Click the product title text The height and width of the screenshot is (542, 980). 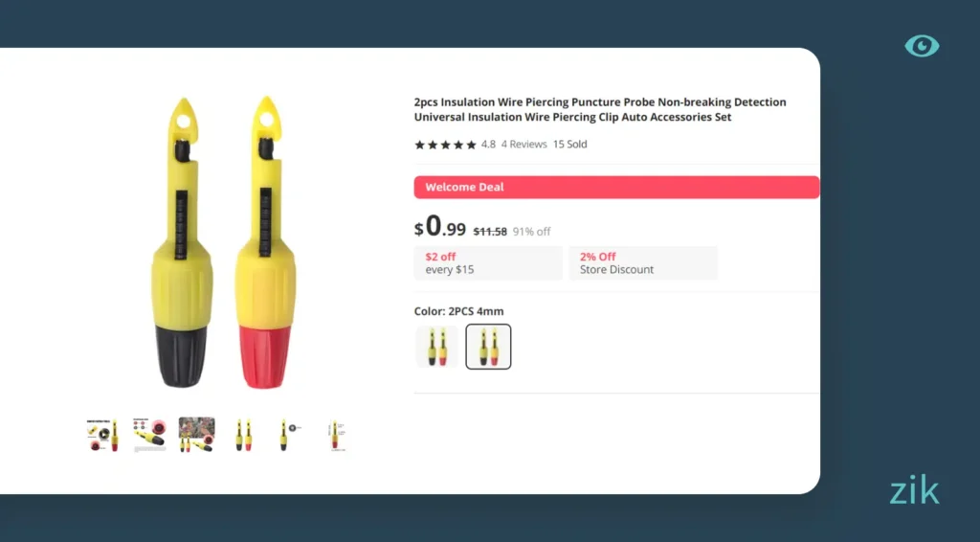(x=600, y=109)
